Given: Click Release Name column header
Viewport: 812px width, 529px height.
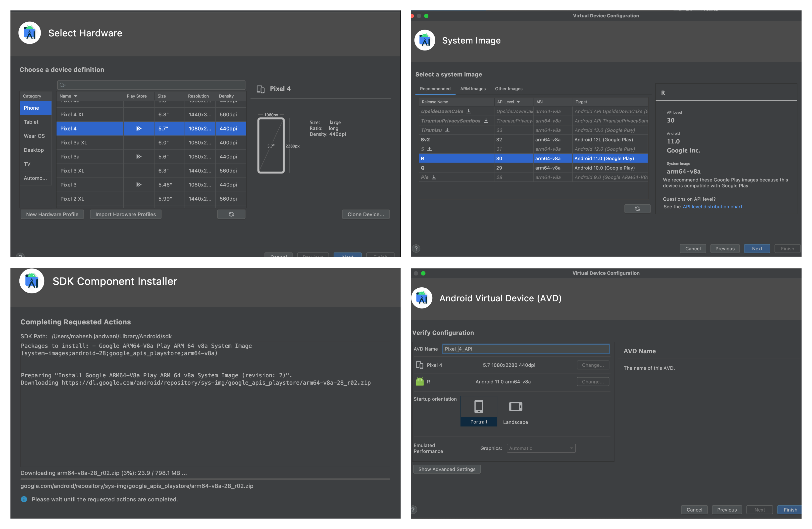Looking at the screenshot, I should [x=457, y=102].
